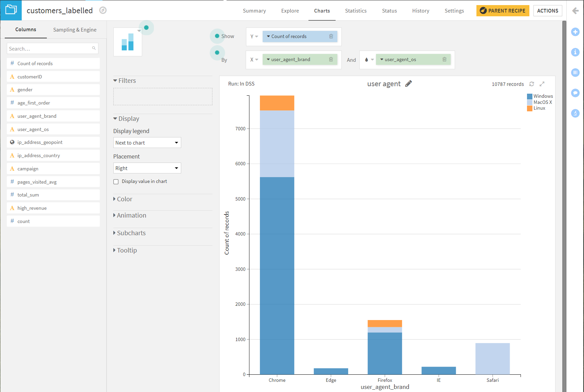This screenshot has width=584, height=392.
Task: Switch to Sampling & Engine tab
Action: pos(75,30)
